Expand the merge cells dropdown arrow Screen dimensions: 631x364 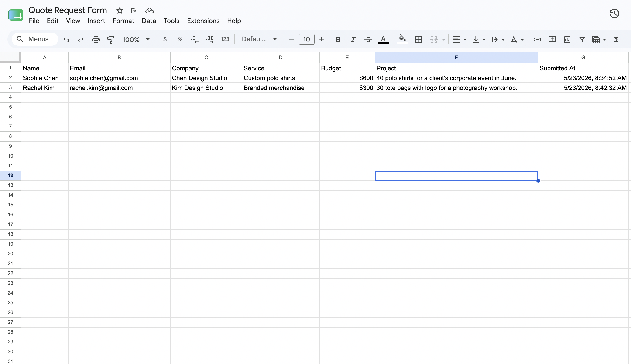(x=444, y=40)
